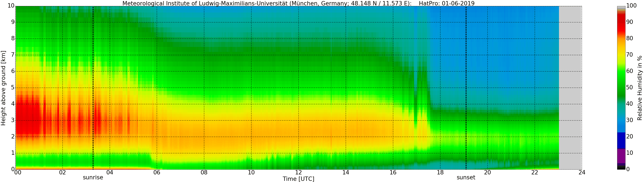Screen dimensions: 644x183
Task: Click colorbar tick label '100' percent
Action: [x=631, y=6]
